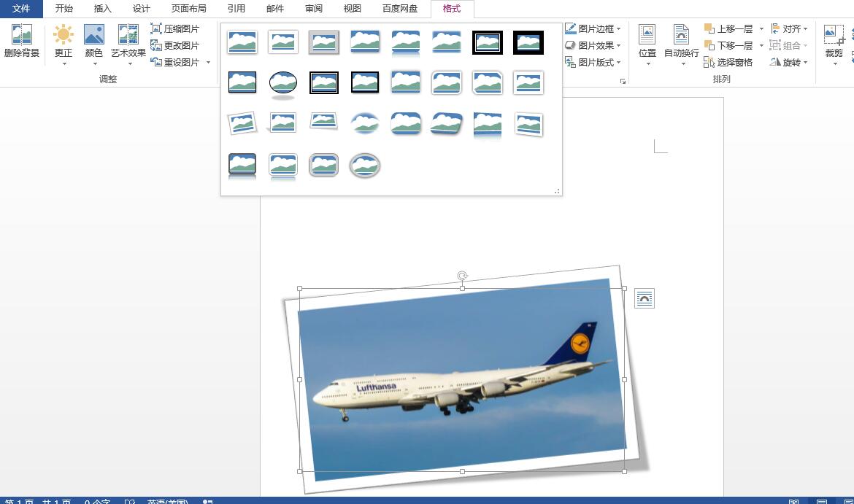Apply the double black frame style
854x504 pixels.
(x=488, y=42)
